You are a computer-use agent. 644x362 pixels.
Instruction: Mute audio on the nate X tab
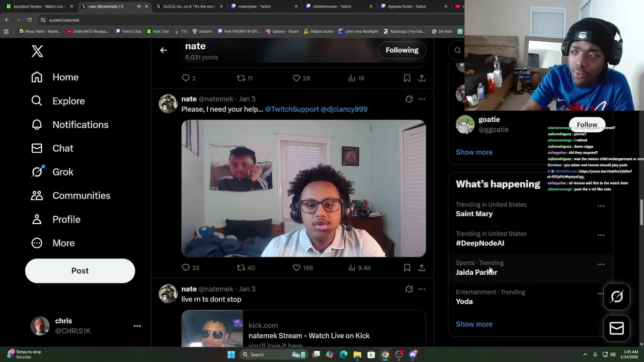(x=139, y=7)
